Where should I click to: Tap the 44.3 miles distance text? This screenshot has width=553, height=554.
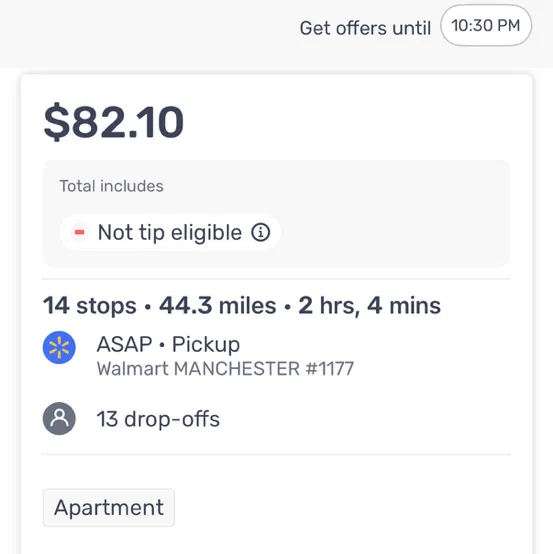[218, 305]
